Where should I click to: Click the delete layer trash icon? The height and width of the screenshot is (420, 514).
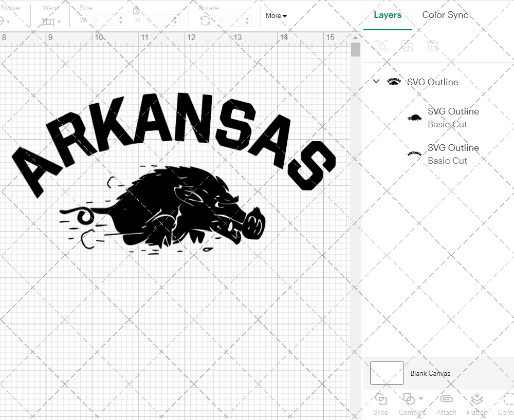coord(433,46)
